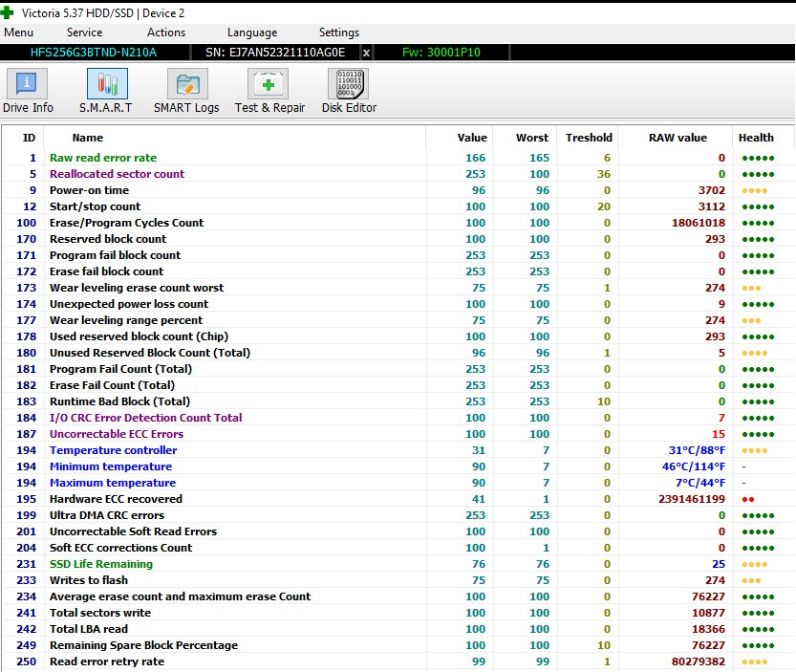Select the Power-on time attribute
The width and height of the screenshot is (796, 672).
click(x=398, y=190)
